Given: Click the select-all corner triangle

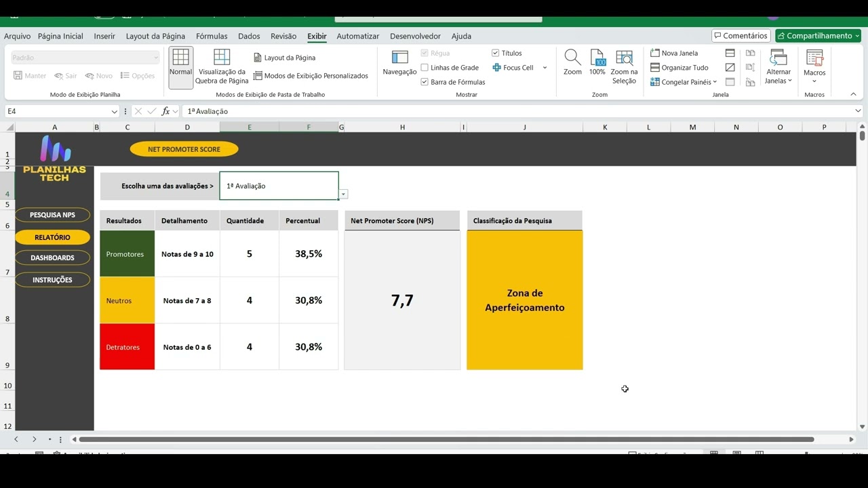Looking at the screenshot, I should (x=9, y=127).
